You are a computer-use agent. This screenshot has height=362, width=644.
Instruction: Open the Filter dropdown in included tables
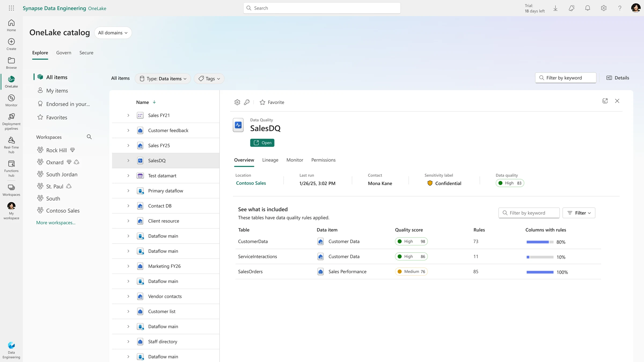click(579, 213)
